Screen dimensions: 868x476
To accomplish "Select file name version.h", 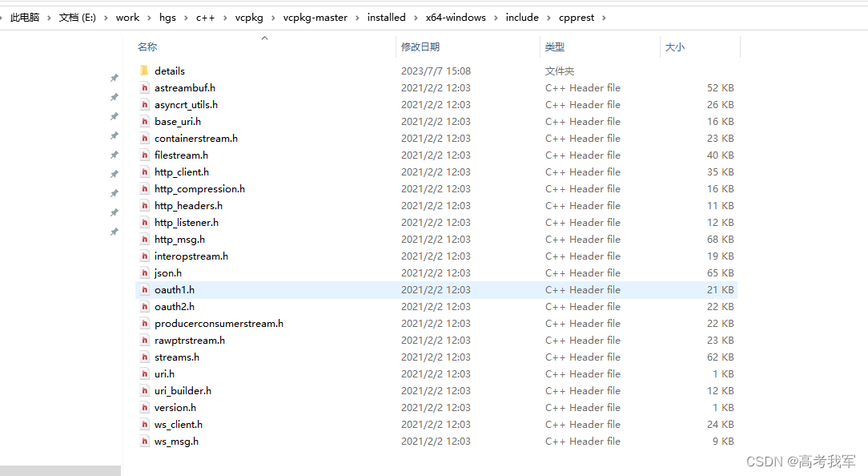I will click(175, 407).
